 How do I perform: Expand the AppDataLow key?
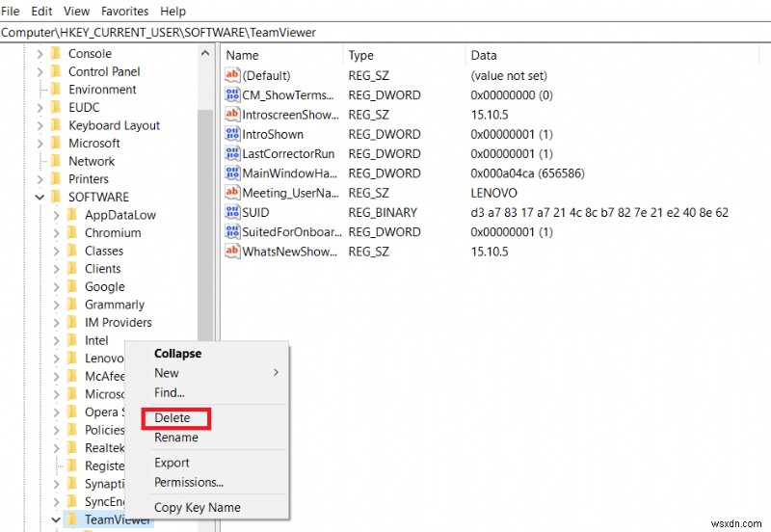coord(56,215)
